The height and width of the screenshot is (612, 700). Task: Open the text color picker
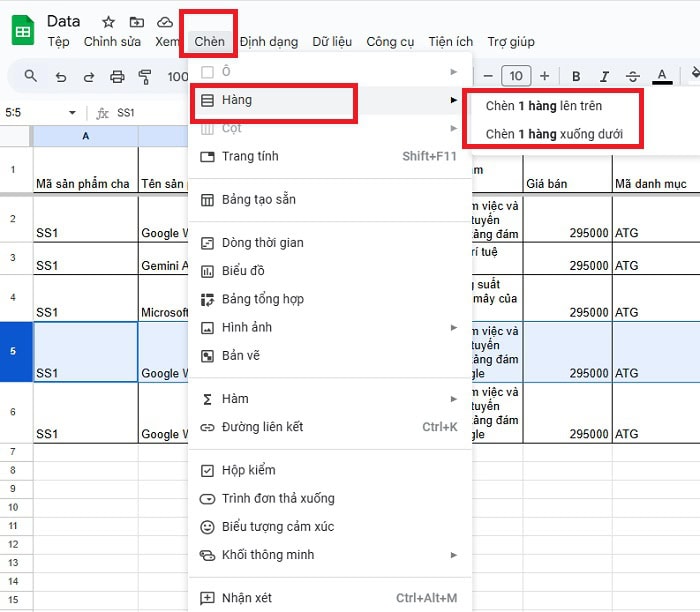pos(662,76)
